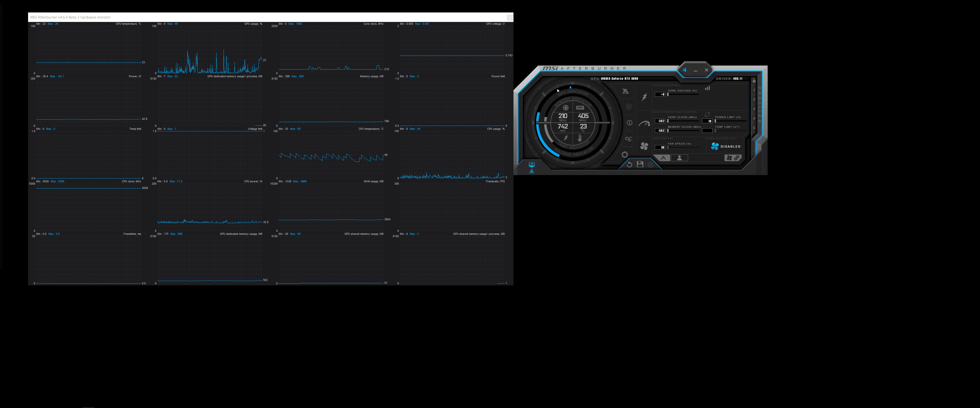The width and height of the screenshot is (980, 408).
Task: Toggle power and temp limit link
Action: pyautogui.click(x=707, y=114)
